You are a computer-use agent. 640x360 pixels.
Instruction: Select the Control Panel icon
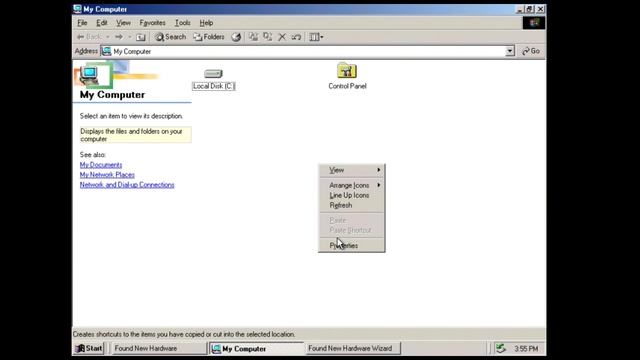pyautogui.click(x=347, y=76)
